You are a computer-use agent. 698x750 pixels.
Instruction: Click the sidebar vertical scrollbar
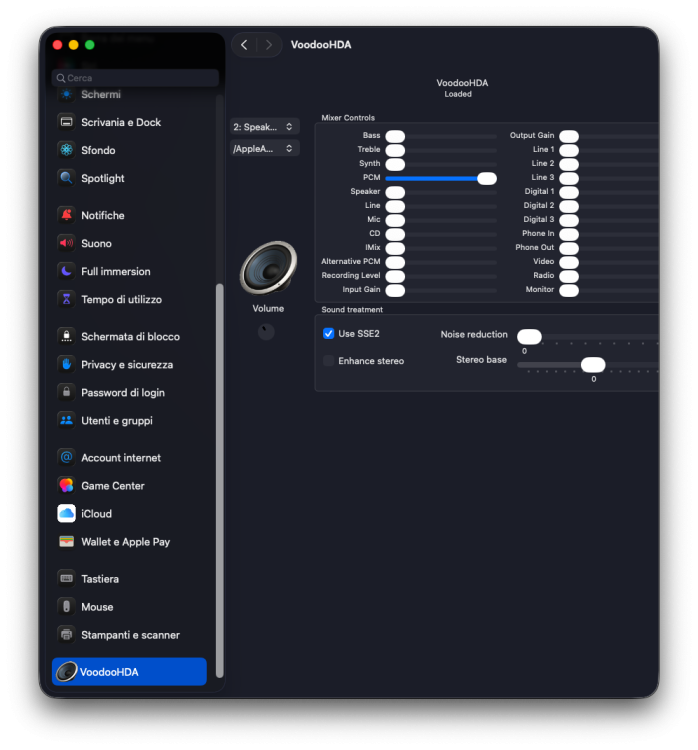220,481
